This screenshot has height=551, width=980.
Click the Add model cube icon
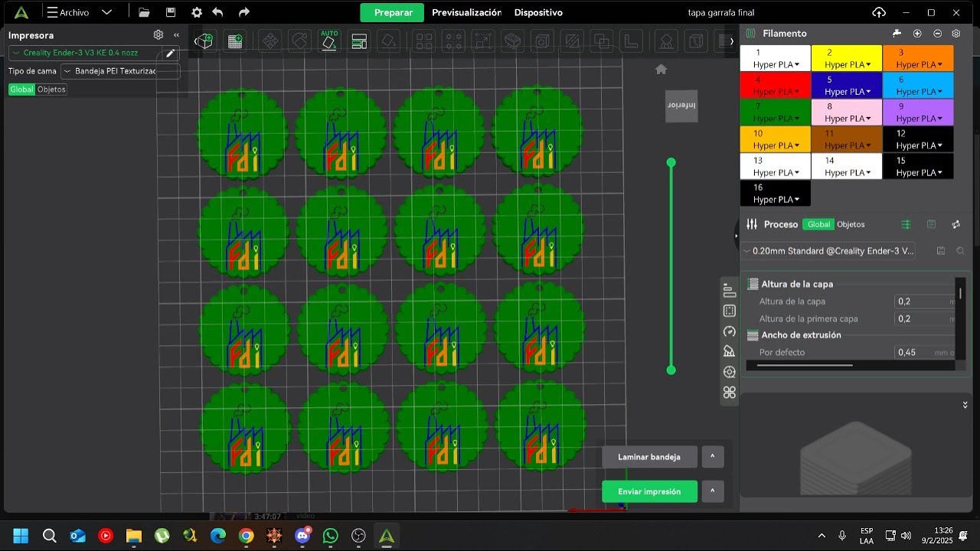[204, 41]
